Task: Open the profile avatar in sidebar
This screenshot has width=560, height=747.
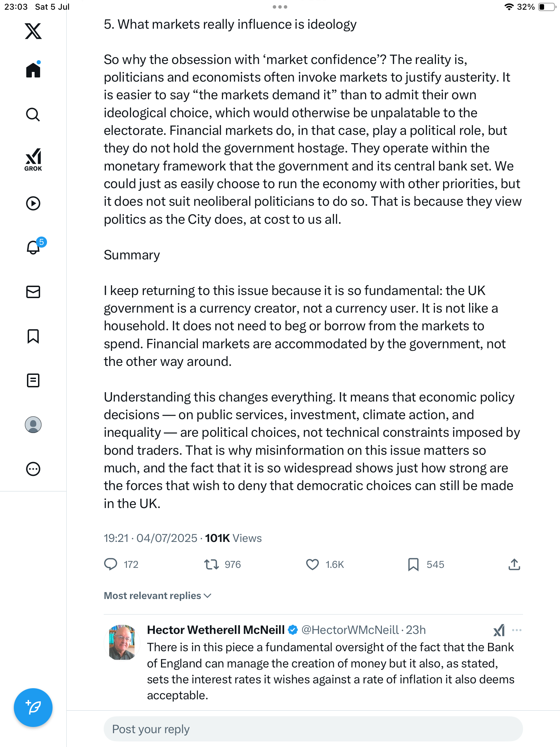Action: tap(33, 425)
